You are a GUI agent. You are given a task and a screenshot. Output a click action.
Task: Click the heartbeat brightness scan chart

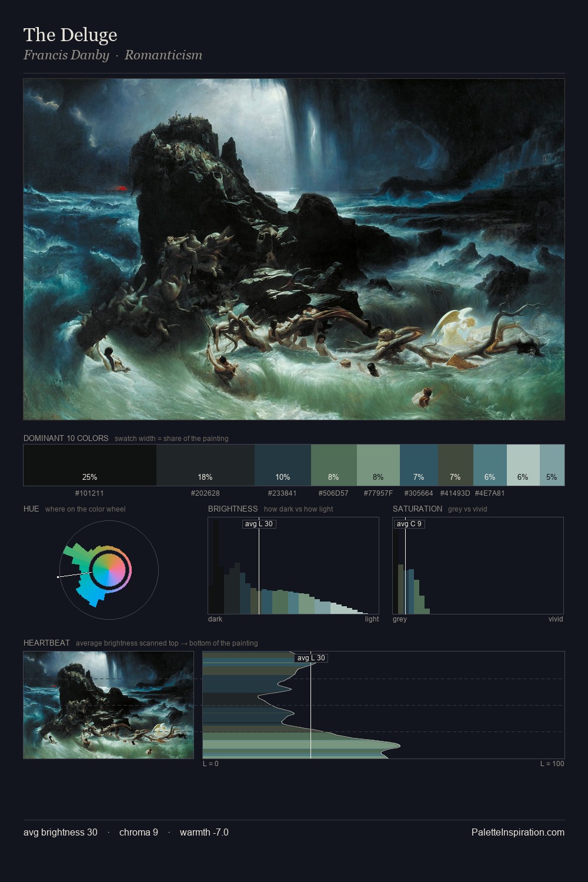tap(383, 705)
